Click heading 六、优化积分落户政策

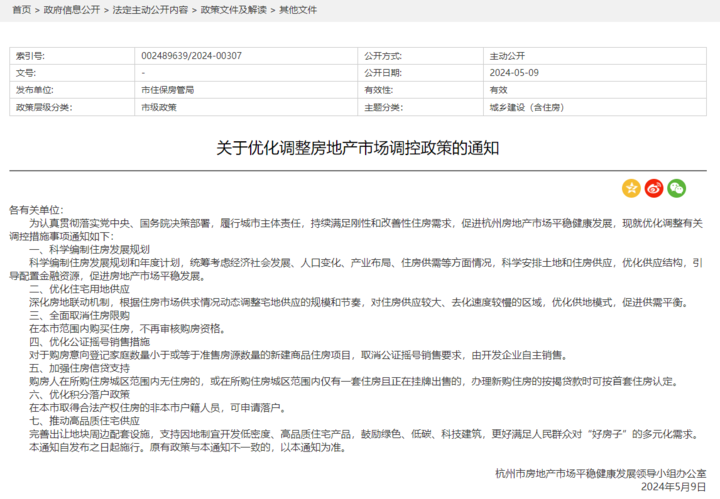point(79,394)
